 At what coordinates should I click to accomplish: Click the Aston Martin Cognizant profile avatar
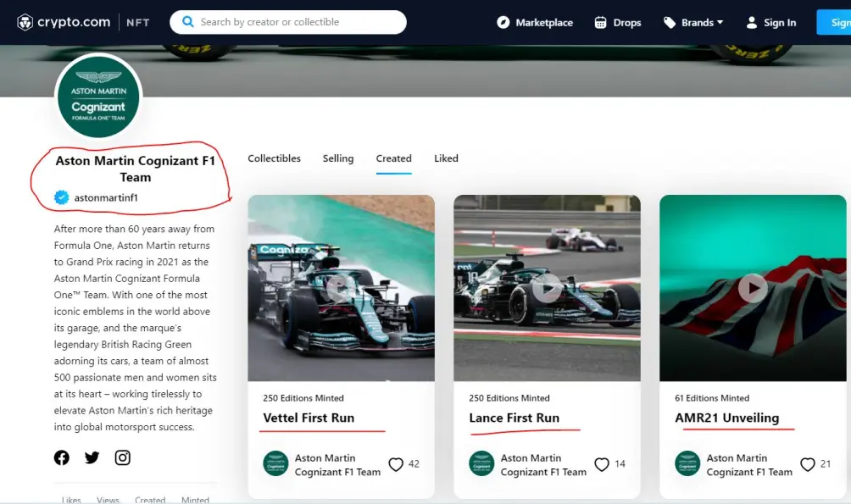tap(98, 97)
